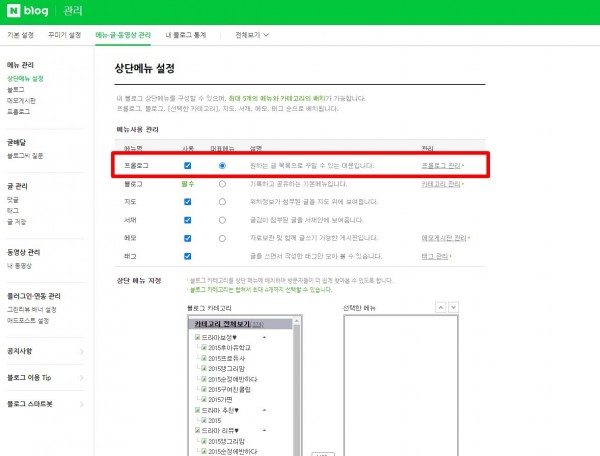
Task: Uncheck the 프롤로그 usage checkbox
Action: pos(187,165)
